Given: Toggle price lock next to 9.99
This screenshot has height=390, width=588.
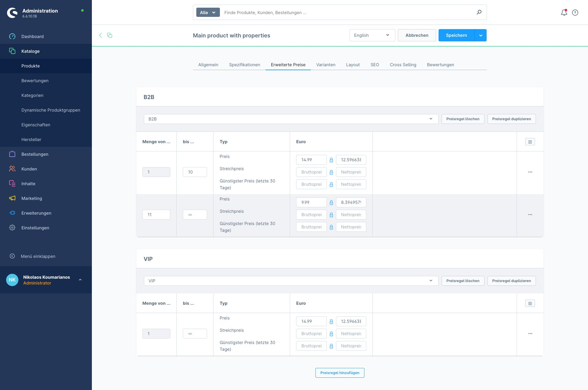Looking at the screenshot, I should tap(331, 203).
